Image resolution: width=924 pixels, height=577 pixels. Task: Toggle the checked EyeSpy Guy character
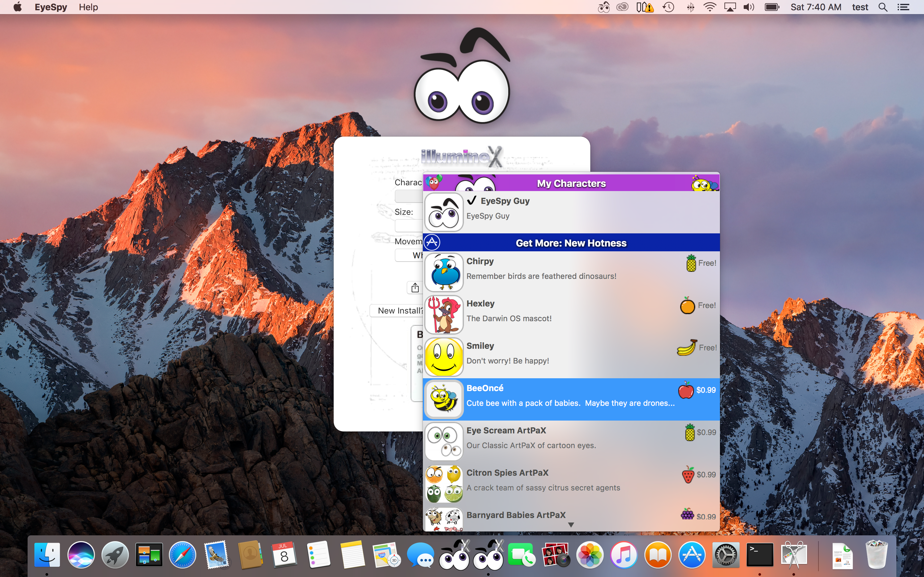point(571,212)
